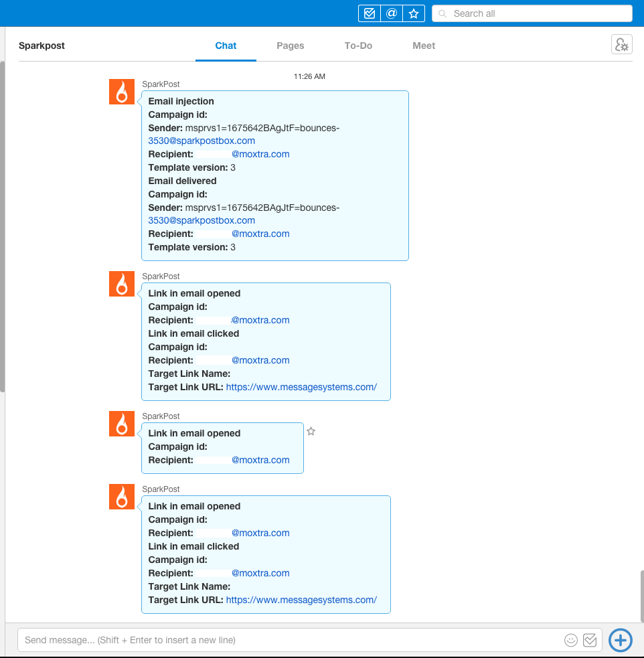Open the Meet tab
The image size is (644, 658).
(x=424, y=46)
